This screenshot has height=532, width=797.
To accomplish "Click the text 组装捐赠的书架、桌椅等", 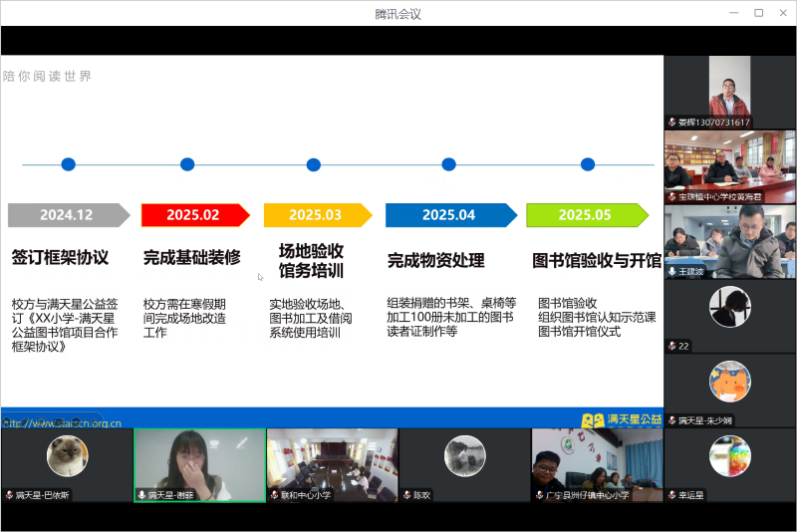I will (451, 303).
